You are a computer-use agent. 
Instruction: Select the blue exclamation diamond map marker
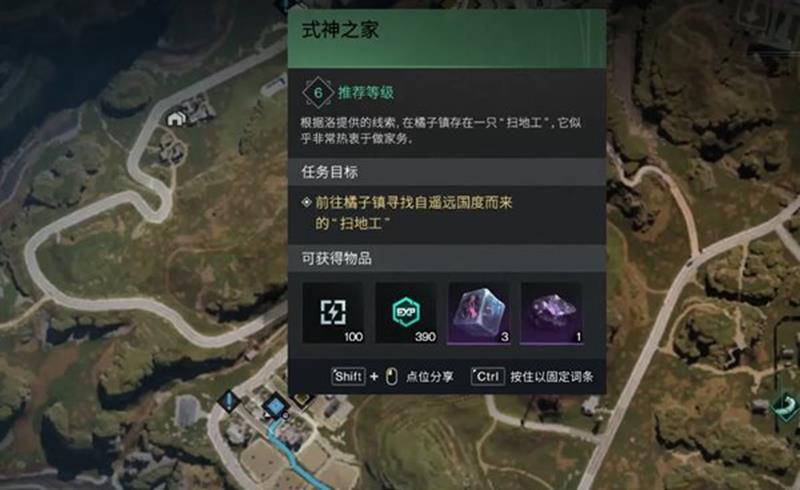point(229,400)
